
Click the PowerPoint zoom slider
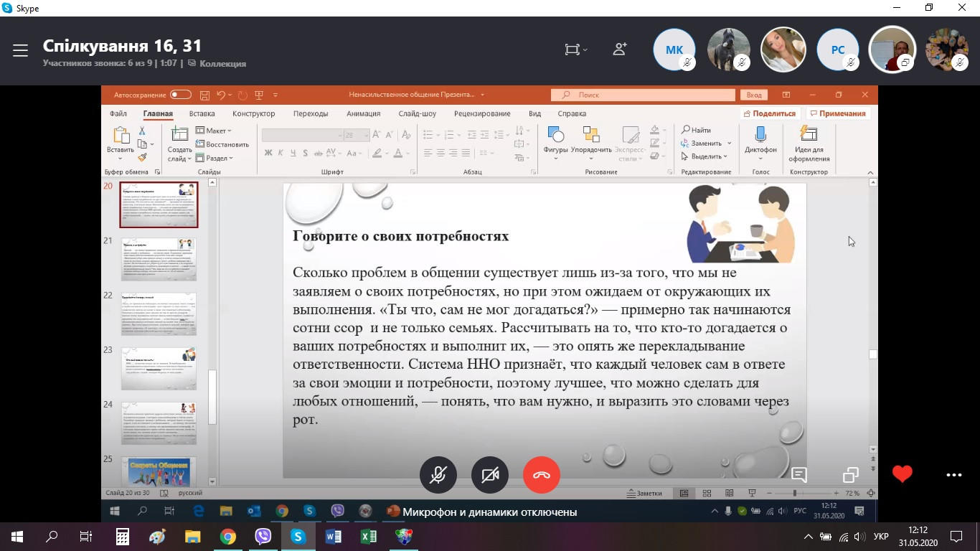[x=794, y=494]
